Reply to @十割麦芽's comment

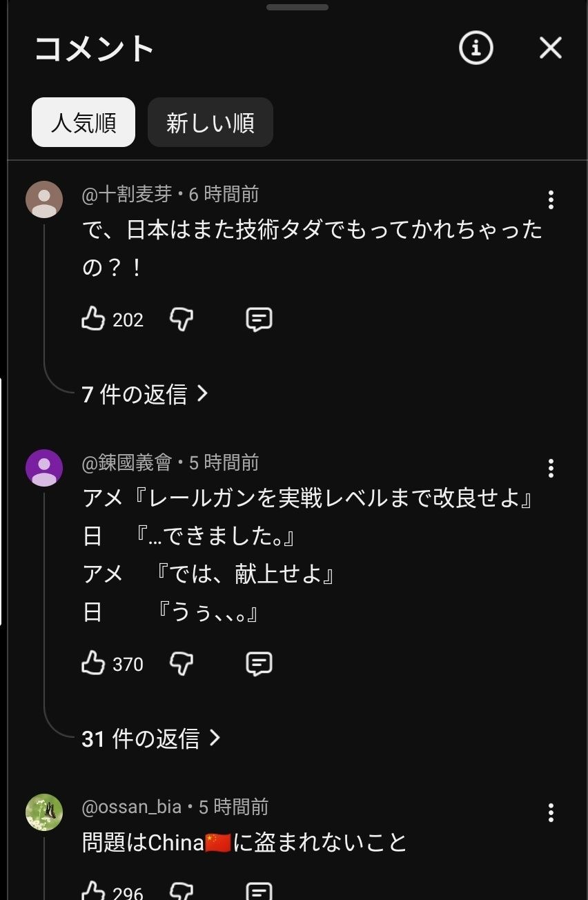(x=259, y=319)
